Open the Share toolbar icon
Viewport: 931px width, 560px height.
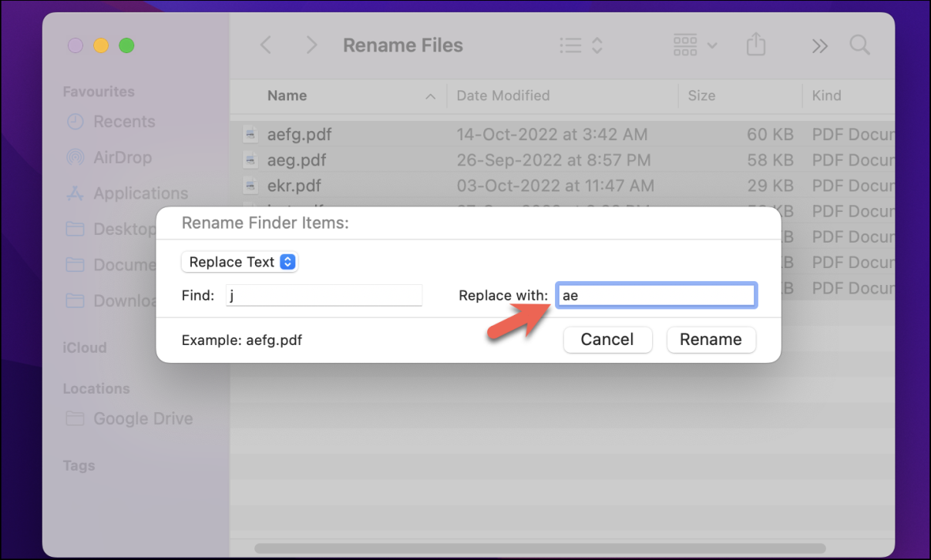pyautogui.click(x=756, y=45)
